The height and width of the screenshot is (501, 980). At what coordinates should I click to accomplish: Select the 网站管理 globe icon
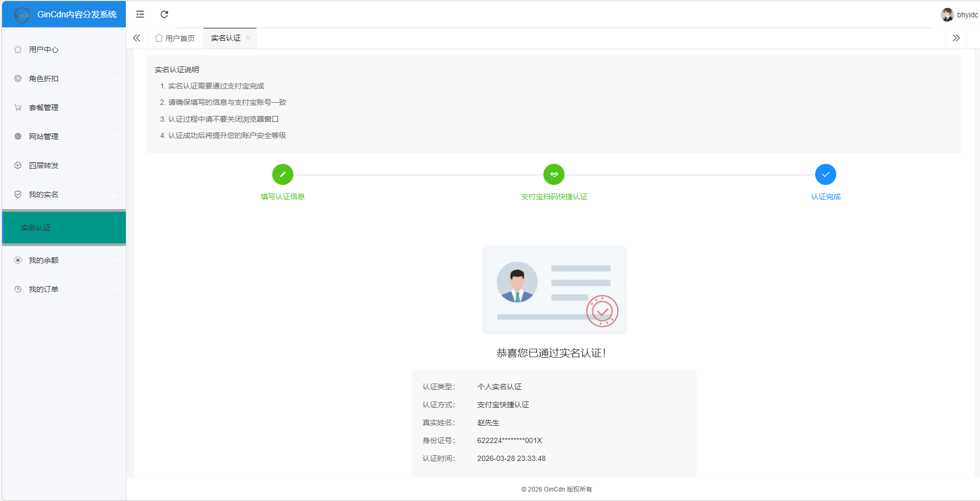pos(18,136)
